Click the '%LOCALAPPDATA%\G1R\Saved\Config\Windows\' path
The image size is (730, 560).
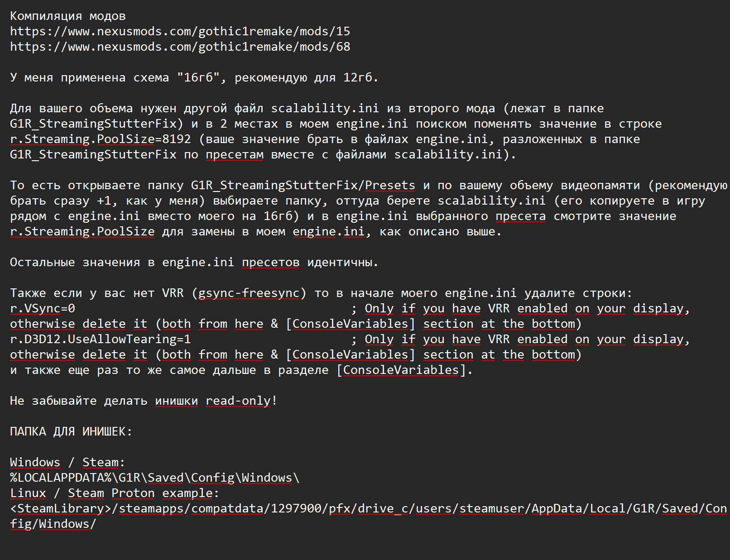(154, 478)
